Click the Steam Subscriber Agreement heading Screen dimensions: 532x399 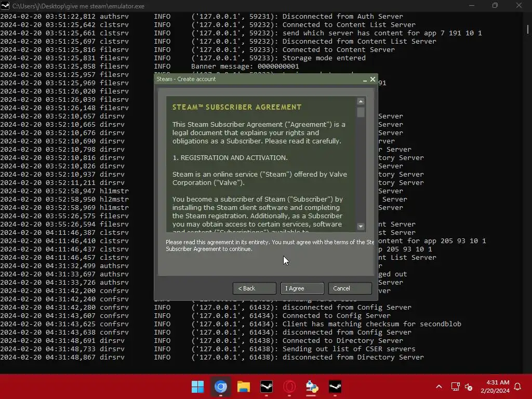point(237,107)
